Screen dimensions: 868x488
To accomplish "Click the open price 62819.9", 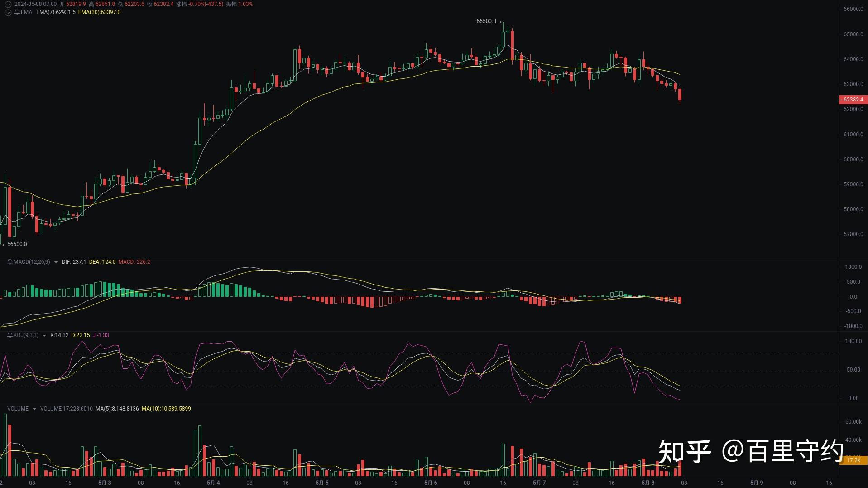I will coord(76,4).
